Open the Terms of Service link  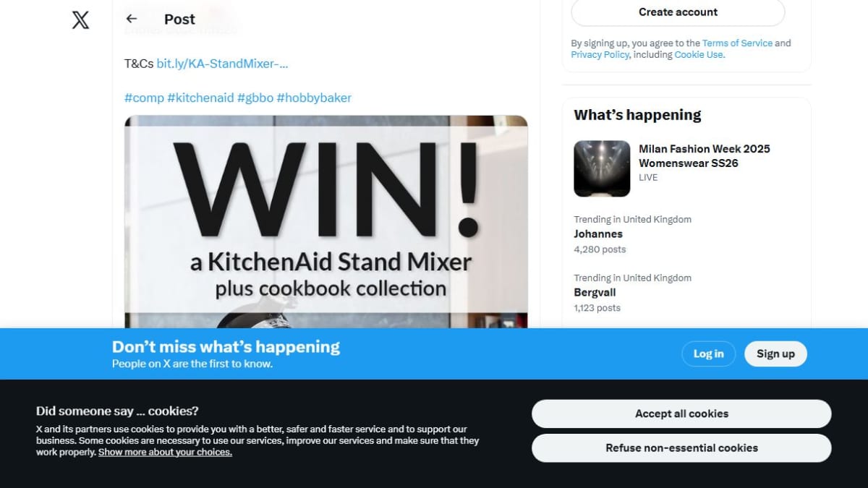point(737,43)
